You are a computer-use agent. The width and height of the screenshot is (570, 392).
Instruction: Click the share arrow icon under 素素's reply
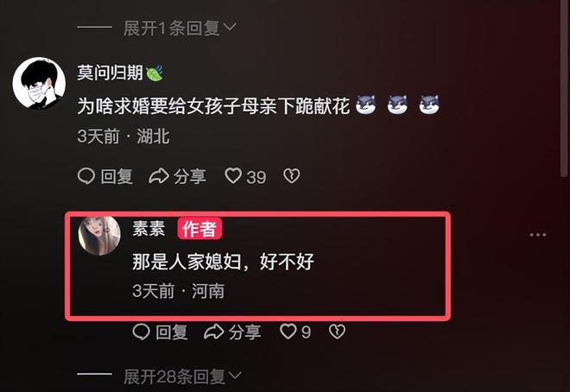pos(214,332)
